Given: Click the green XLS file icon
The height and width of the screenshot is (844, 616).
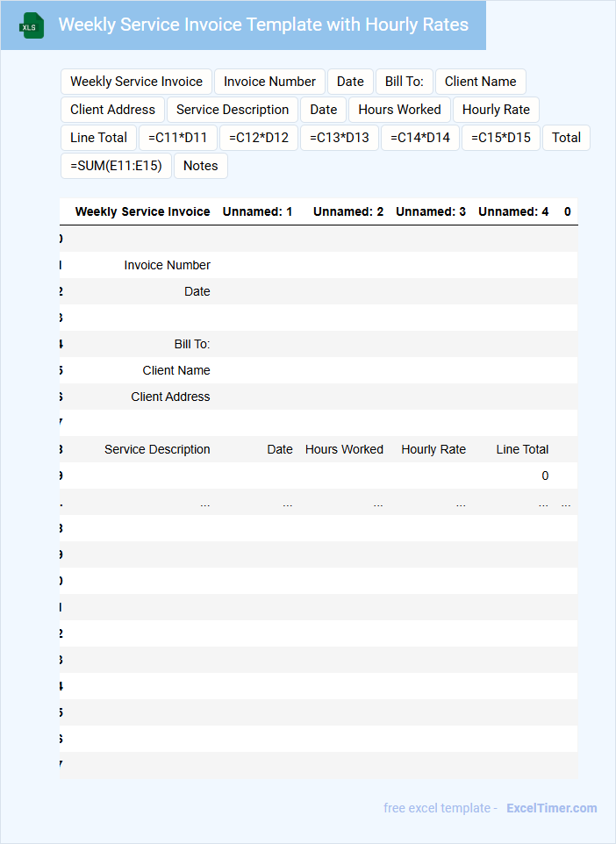Looking at the screenshot, I should click(x=32, y=25).
